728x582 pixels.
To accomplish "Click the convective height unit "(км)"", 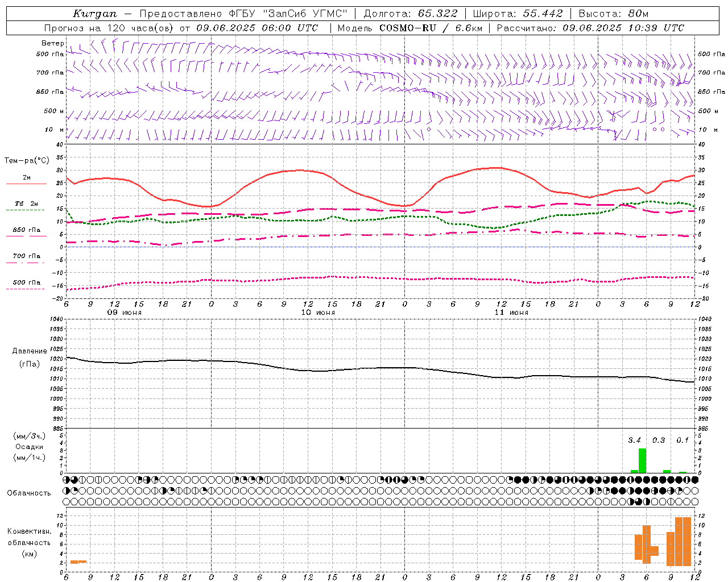I will [x=30, y=554].
